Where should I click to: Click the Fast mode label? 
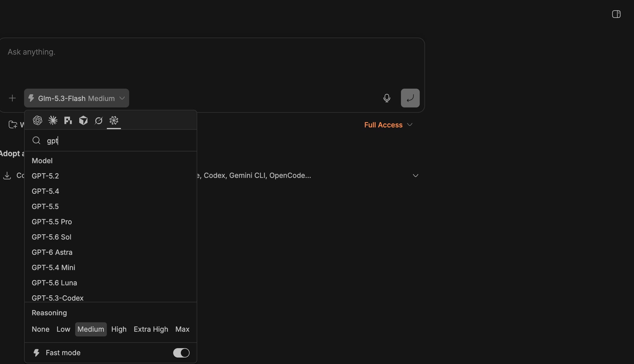[63, 353]
